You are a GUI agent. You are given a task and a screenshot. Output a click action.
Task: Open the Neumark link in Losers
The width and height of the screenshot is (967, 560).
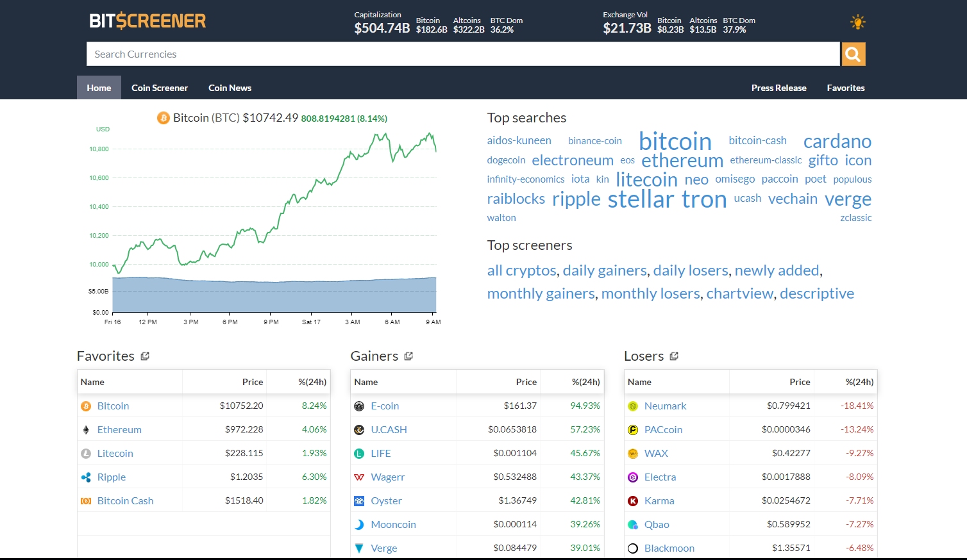pos(665,406)
